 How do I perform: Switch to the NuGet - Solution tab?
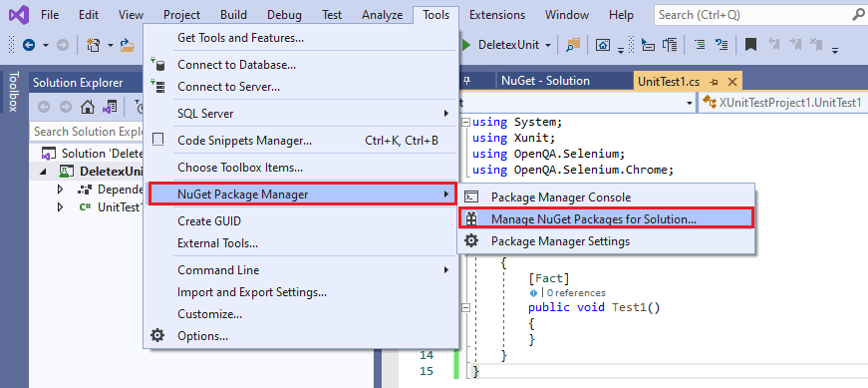point(545,81)
